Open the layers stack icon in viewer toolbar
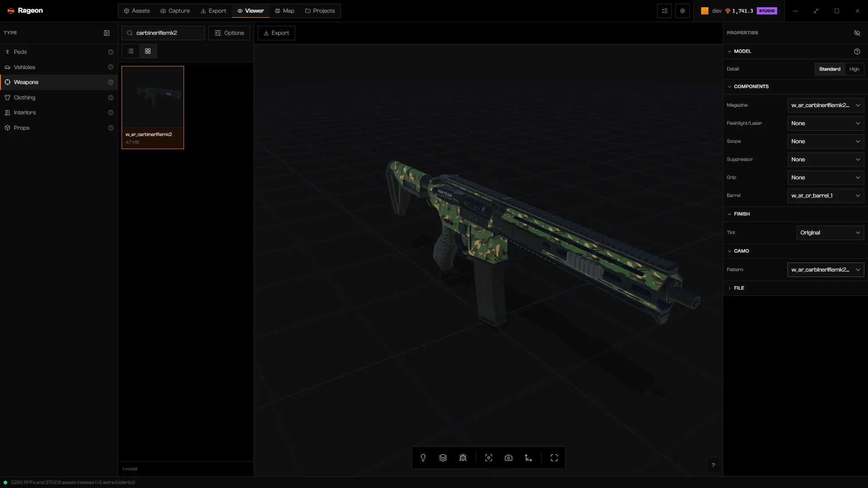This screenshot has height=488, width=868. [443, 458]
